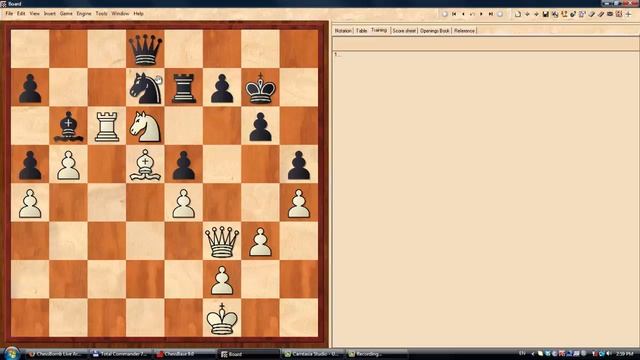The height and width of the screenshot is (360, 640).
Task: Open the Insert menu
Action: click(x=50, y=13)
